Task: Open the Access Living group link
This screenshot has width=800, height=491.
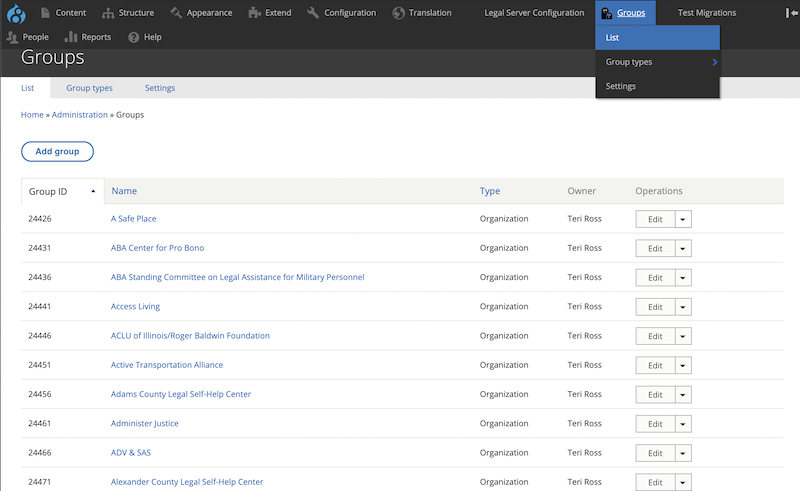Action: [x=135, y=306]
